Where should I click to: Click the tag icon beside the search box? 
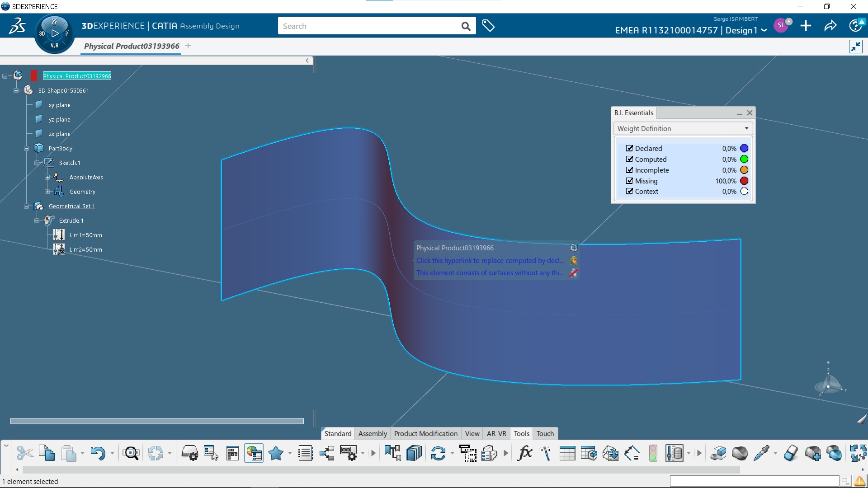(488, 26)
